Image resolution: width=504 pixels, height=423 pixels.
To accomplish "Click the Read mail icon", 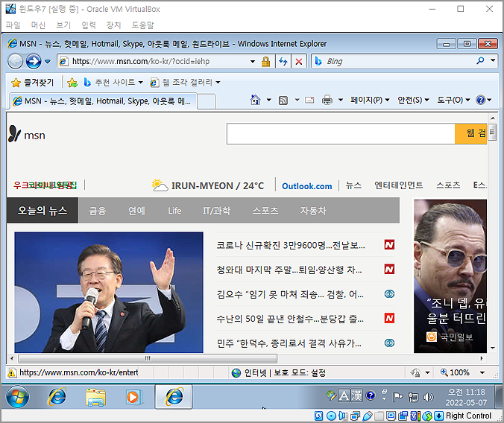I will coord(309,101).
